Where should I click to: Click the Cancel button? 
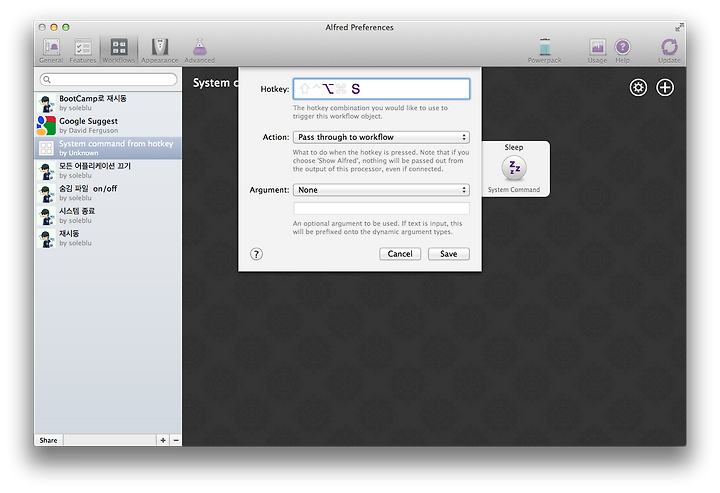(400, 254)
